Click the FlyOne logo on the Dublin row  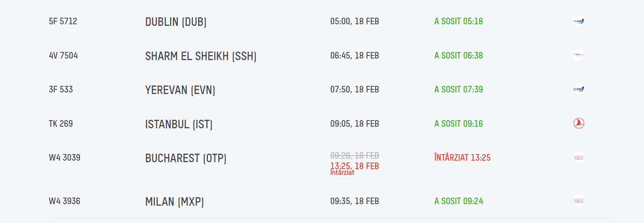point(578,21)
